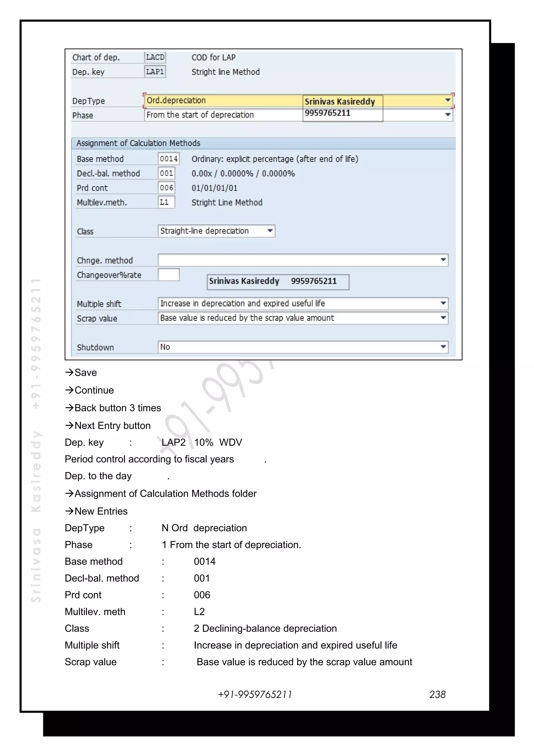534x756 pixels.
Task: Expand the Scrap value dropdown arrow
Action: [443, 318]
